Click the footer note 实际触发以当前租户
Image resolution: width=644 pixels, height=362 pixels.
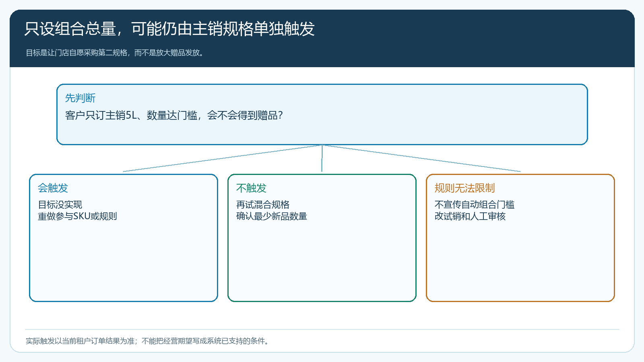(x=148, y=341)
